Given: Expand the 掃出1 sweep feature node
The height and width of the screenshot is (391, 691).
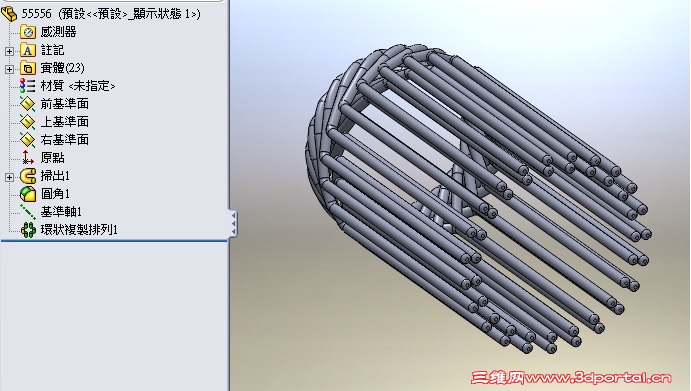Looking at the screenshot, I should 9,177.
